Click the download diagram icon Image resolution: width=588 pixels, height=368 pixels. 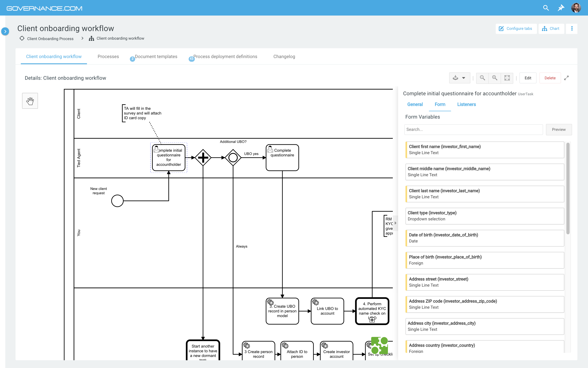(455, 78)
